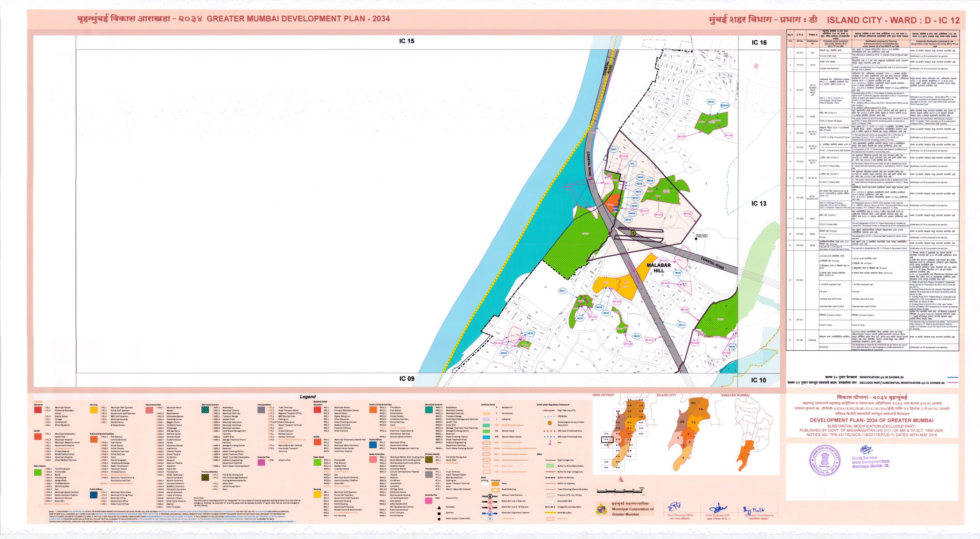The height and width of the screenshot is (539, 980).
Task: Click the Kolivada triangle symbol in legend
Action: (439, 507)
